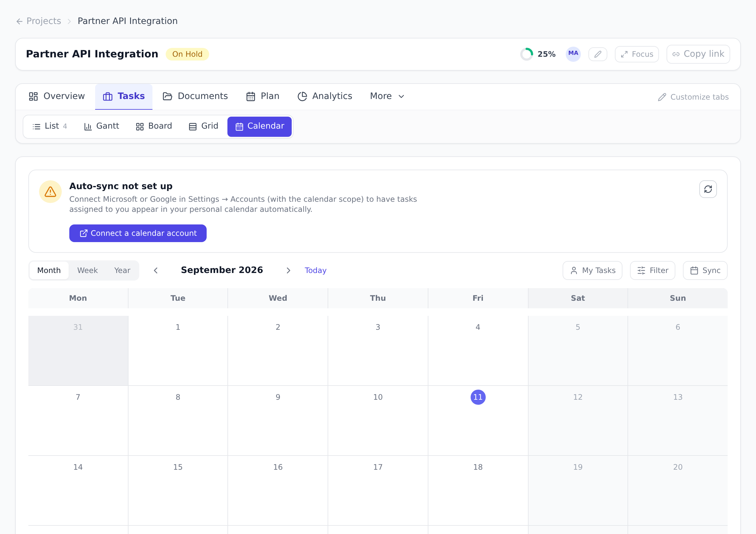
Task: Click the Mon column header
Action: pyautogui.click(x=78, y=298)
